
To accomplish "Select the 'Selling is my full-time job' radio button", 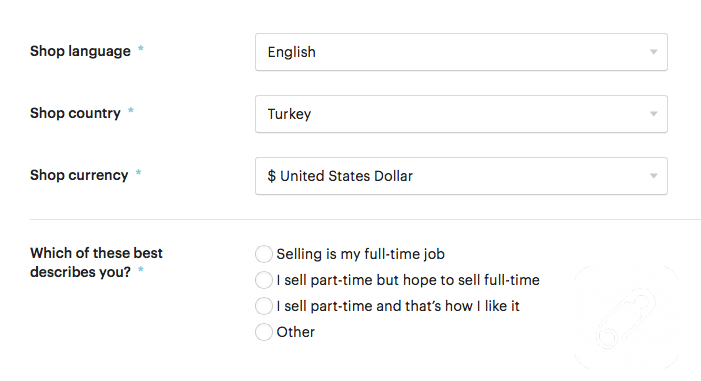I will (x=264, y=254).
